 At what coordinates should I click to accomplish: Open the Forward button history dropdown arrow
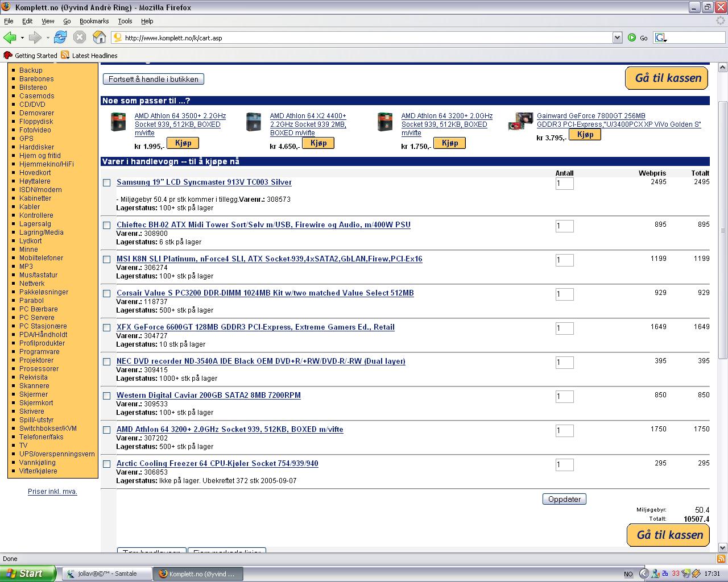tap(48, 38)
